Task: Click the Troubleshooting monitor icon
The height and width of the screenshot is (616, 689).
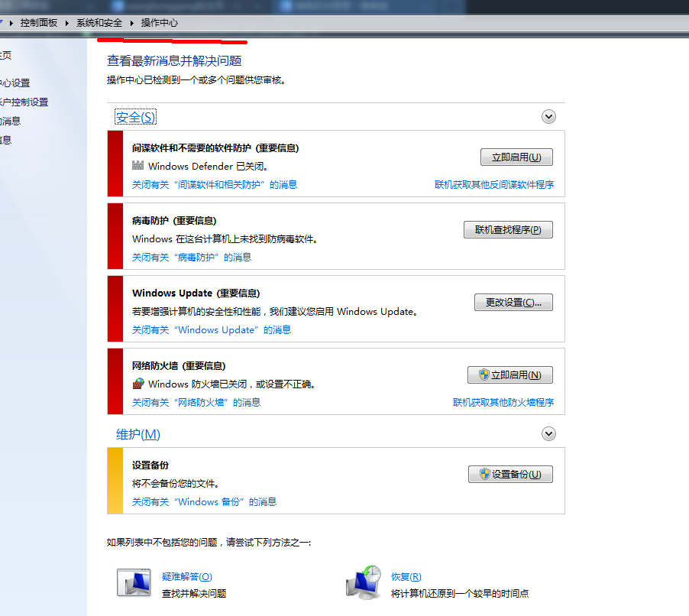Action: (134, 582)
